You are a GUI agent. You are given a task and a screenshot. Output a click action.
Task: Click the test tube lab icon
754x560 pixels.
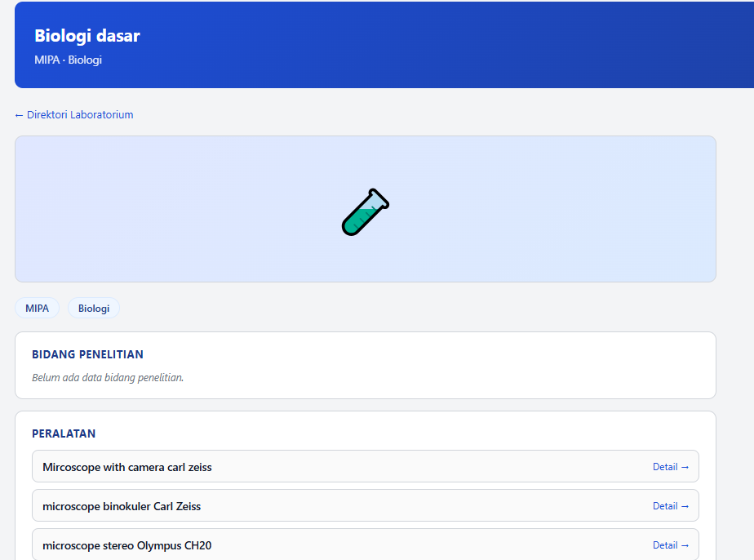click(366, 211)
